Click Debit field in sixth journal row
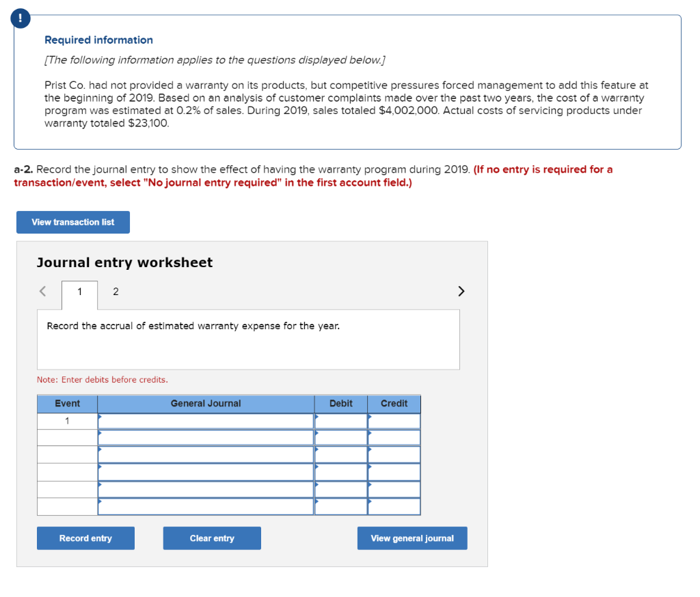Image resolution: width=700 pixels, height=597 pixels. pos(341,507)
